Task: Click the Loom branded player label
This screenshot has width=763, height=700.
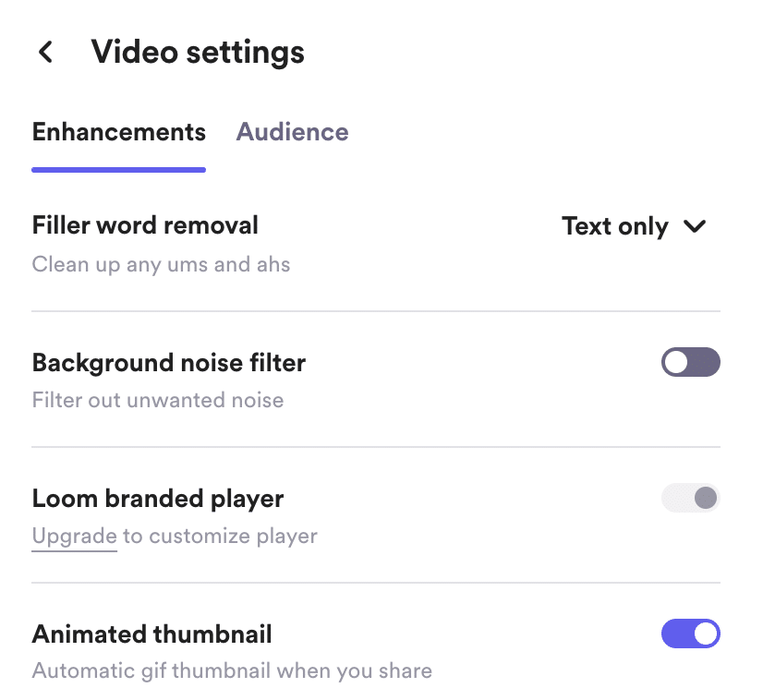Action: (x=157, y=499)
